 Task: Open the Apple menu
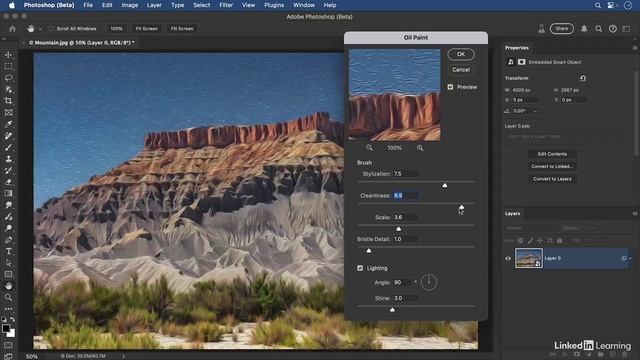(12, 5)
